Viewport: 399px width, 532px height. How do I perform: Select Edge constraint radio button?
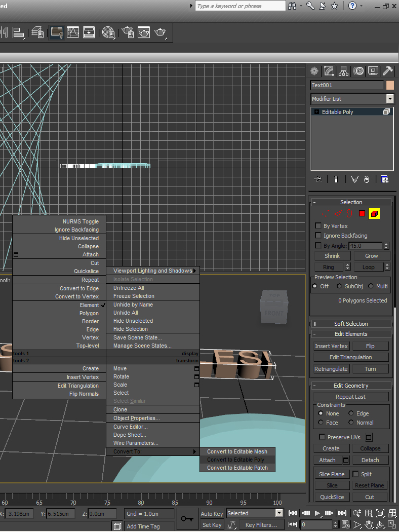click(x=351, y=413)
